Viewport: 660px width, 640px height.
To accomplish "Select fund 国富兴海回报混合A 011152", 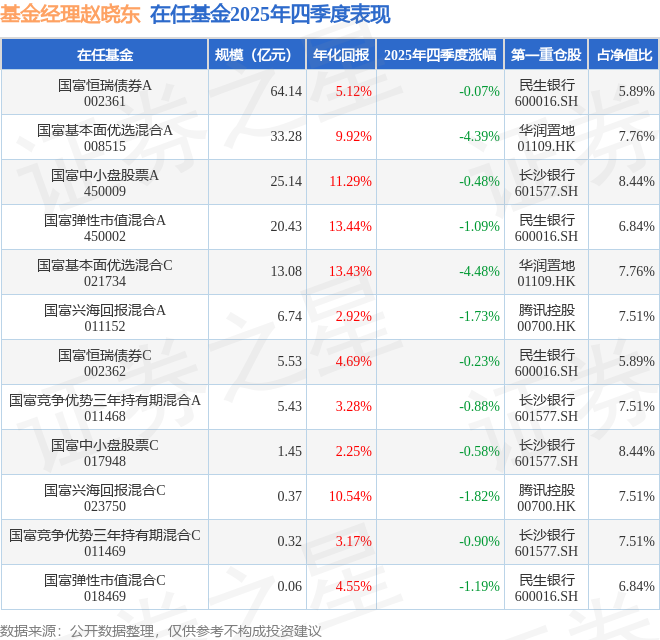I will (105, 318).
